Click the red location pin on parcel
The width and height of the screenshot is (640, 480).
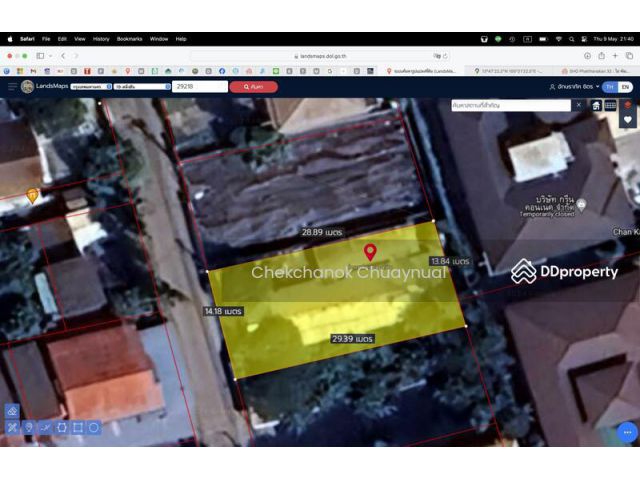tap(370, 252)
